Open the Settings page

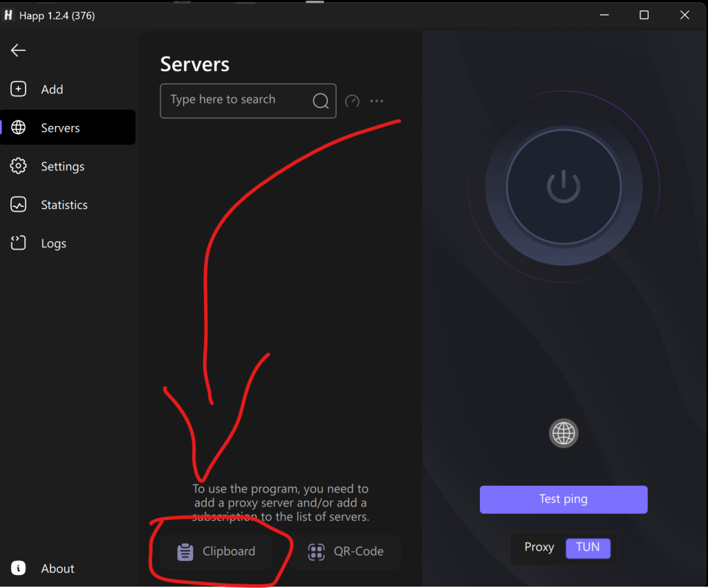click(x=62, y=167)
